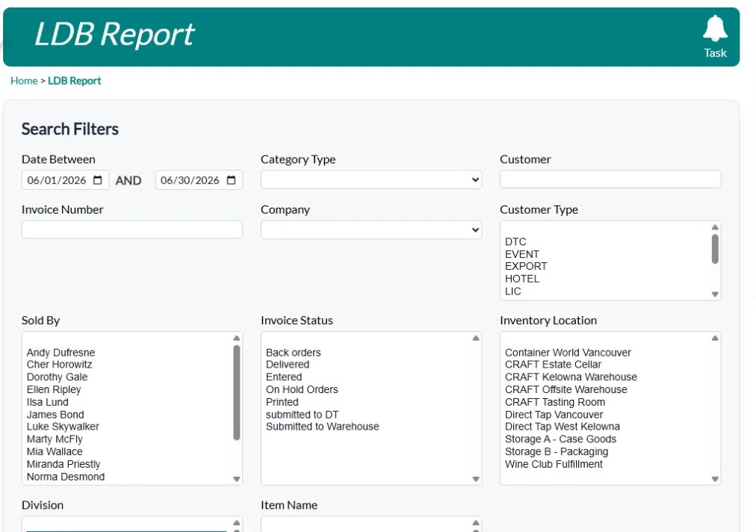This screenshot has height=532, width=756.
Task: Focus the Invoice Number input field
Action: [x=132, y=229]
